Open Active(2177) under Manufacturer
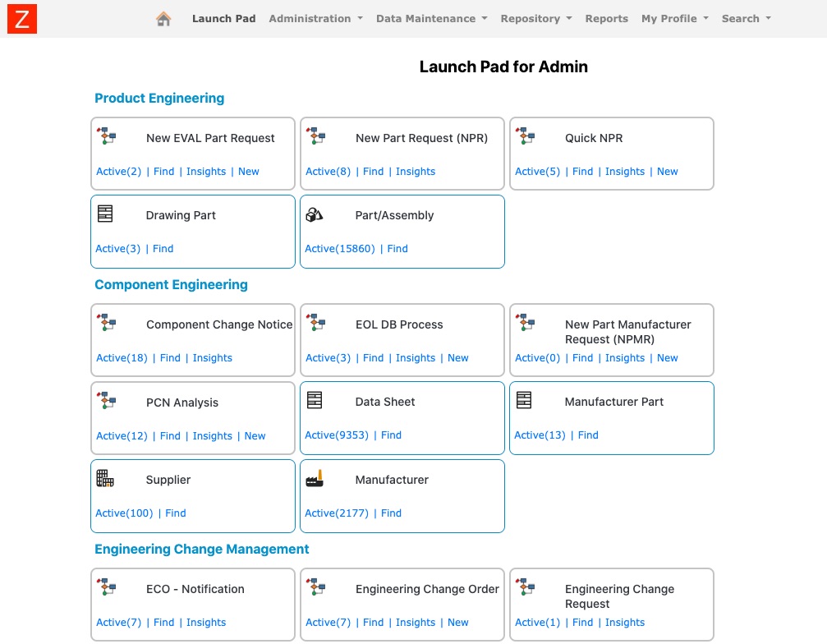 point(337,513)
